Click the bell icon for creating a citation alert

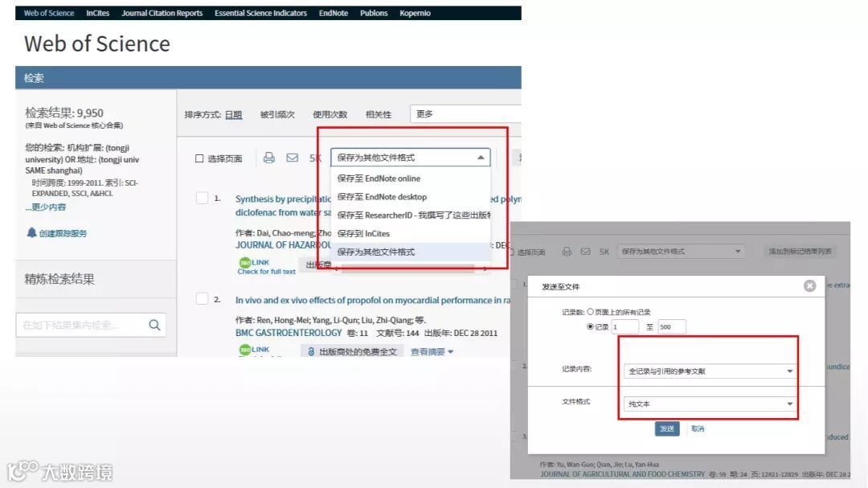pyautogui.click(x=31, y=232)
